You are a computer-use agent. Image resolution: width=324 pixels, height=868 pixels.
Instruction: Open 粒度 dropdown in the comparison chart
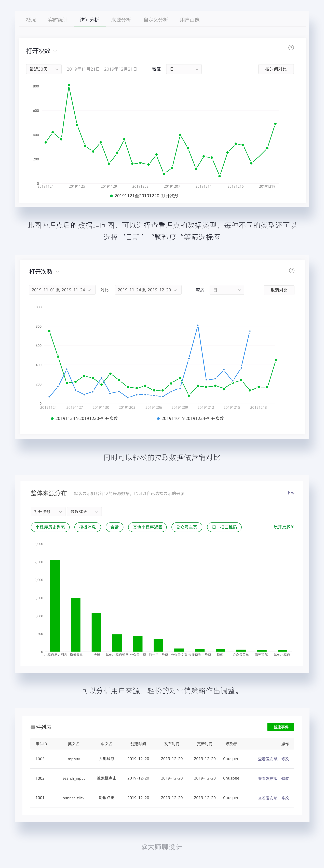(227, 290)
